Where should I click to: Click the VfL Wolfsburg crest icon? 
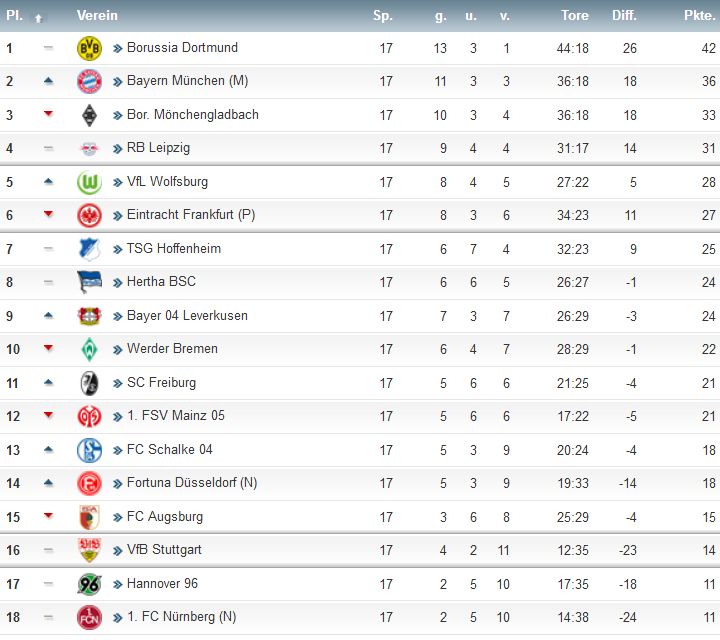(90, 182)
